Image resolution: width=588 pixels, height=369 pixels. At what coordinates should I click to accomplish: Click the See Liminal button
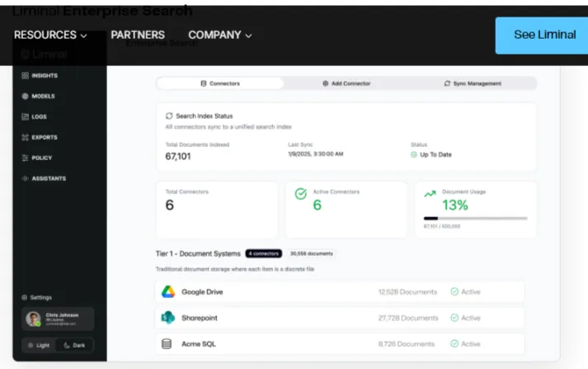[x=542, y=35]
